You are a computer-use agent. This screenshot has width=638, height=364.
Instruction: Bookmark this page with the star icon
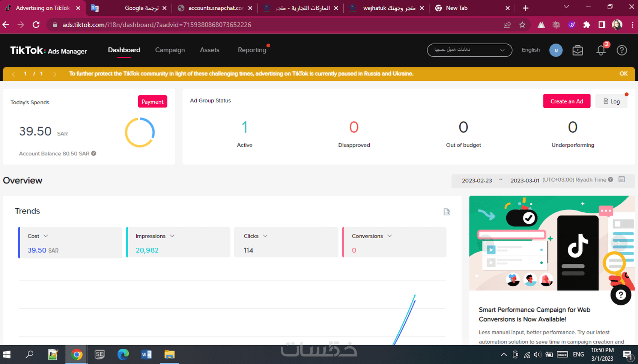tap(522, 25)
